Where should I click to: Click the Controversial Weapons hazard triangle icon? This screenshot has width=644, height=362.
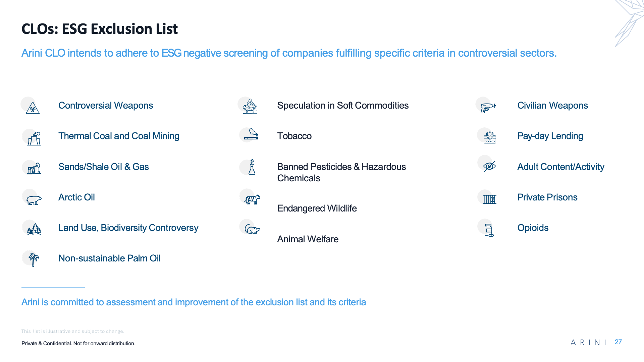[x=33, y=108]
